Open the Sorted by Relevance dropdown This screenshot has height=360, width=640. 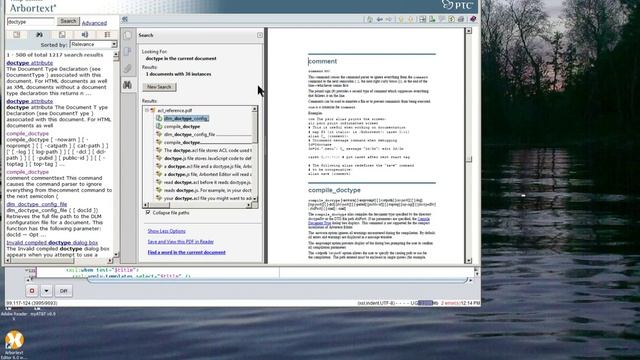(x=93, y=44)
